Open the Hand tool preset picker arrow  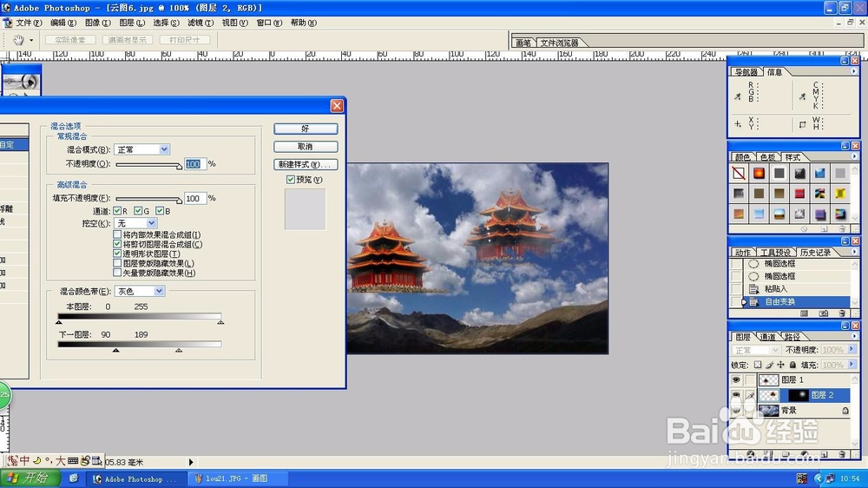pos(31,41)
